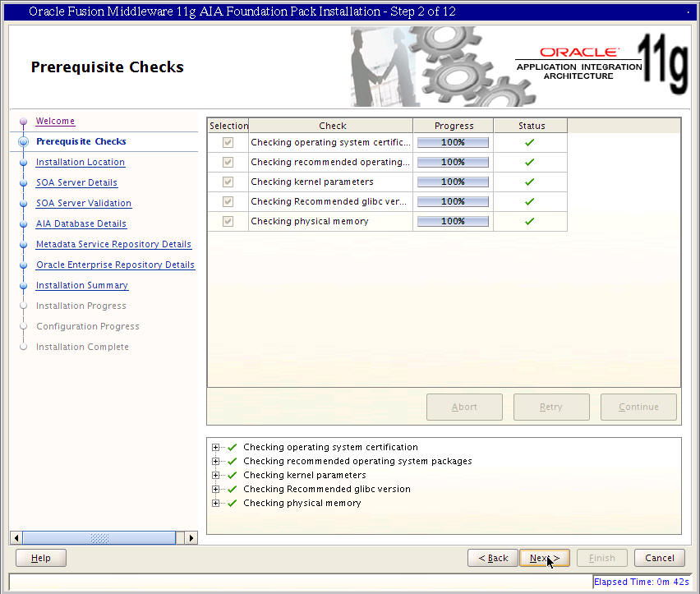Screen dimensions: 700x594
Task: Toggle checkbox for recommended operating packages check
Action: tap(228, 162)
